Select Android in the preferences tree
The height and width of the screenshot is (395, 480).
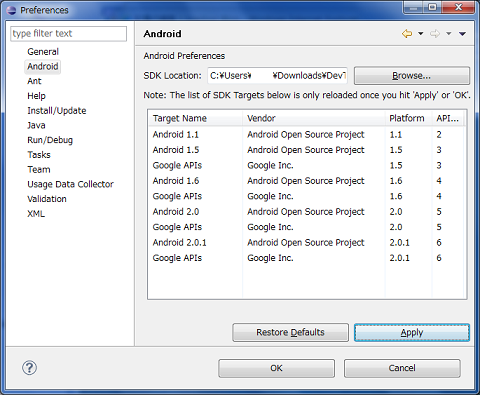click(x=43, y=66)
